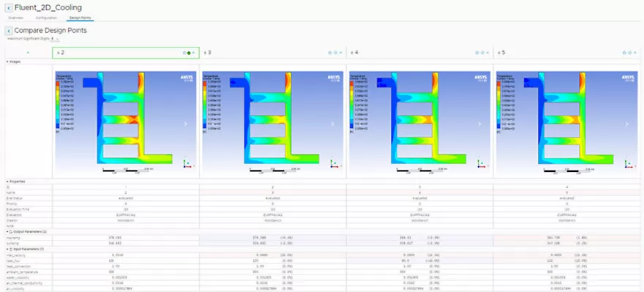Switch to the Configuration tab
The image size is (644, 292).
[x=46, y=18]
